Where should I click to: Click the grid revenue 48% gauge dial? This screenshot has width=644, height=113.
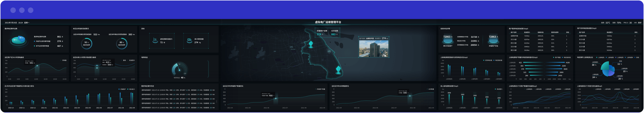[179, 69]
